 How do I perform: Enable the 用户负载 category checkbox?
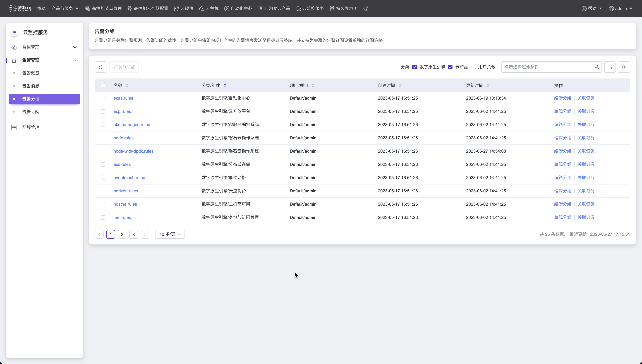pyautogui.click(x=473, y=67)
